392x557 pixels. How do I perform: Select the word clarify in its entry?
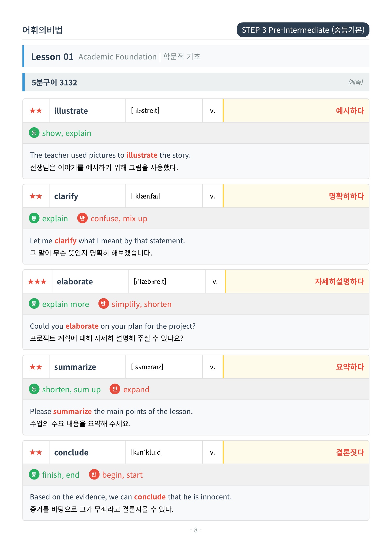pos(66,196)
